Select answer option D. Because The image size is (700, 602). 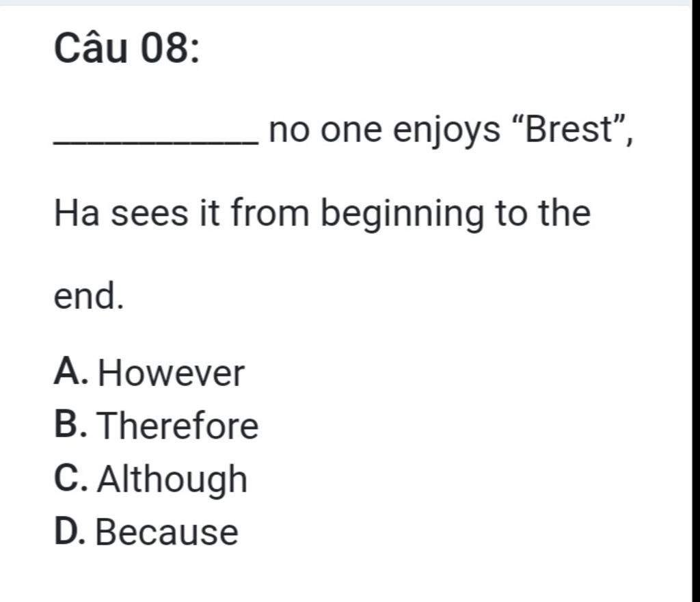(146, 532)
